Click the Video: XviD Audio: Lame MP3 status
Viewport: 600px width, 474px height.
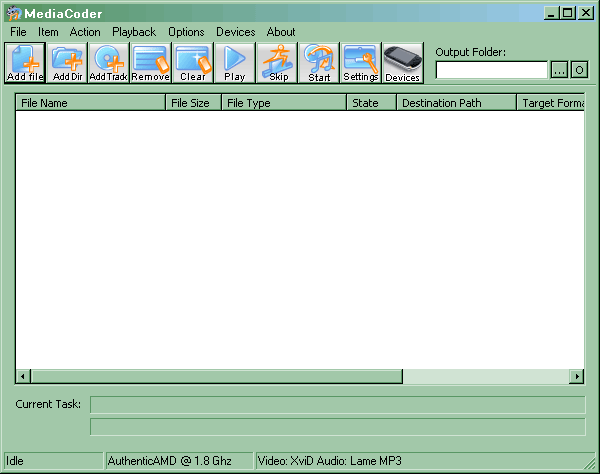425,461
